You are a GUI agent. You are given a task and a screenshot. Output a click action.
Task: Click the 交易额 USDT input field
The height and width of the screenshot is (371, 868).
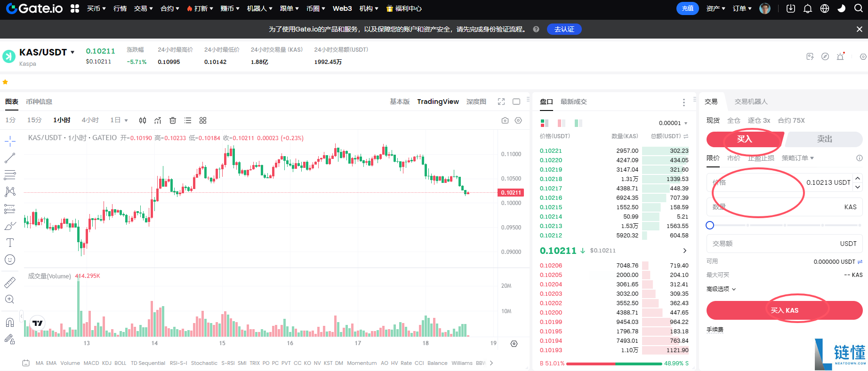pyautogui.click(x=784, y=244)
